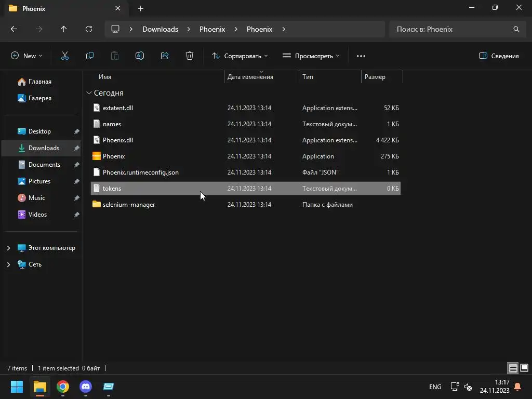Viewport: 532px width, 399px height.
Task: Expand chevron before Downloads in address bar
Action: click(x=131, y=29)
